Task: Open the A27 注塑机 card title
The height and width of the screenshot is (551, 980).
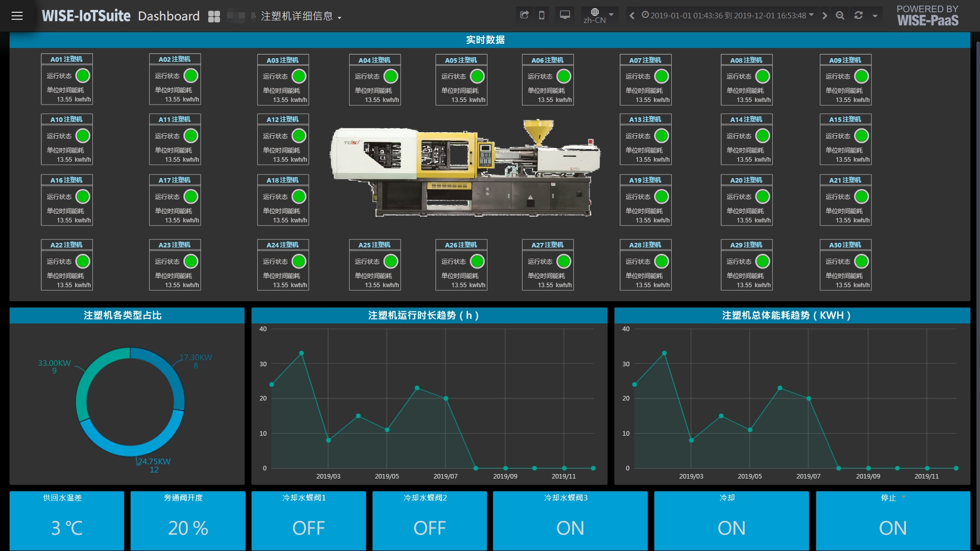Action: point(548,245)
